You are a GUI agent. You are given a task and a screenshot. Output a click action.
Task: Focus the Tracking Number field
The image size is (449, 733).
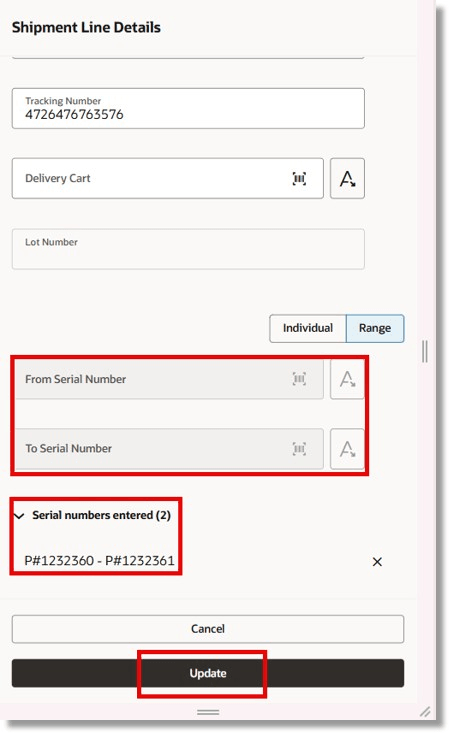tap(188, 108)
